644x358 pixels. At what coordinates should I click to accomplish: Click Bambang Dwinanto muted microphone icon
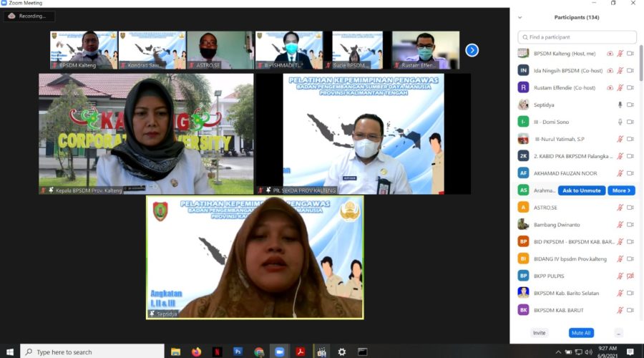[x=620, y=225]
